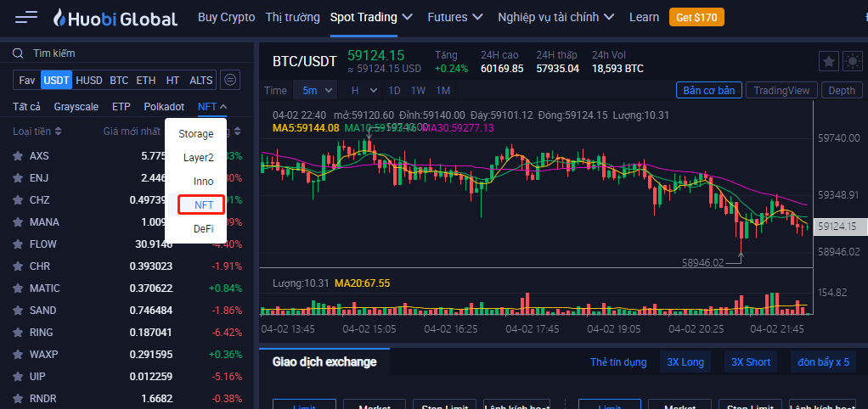Screen dimensions: 868x409
Task: Open the hamburger menu beside Huobi logo
Action: pos(26,17)
